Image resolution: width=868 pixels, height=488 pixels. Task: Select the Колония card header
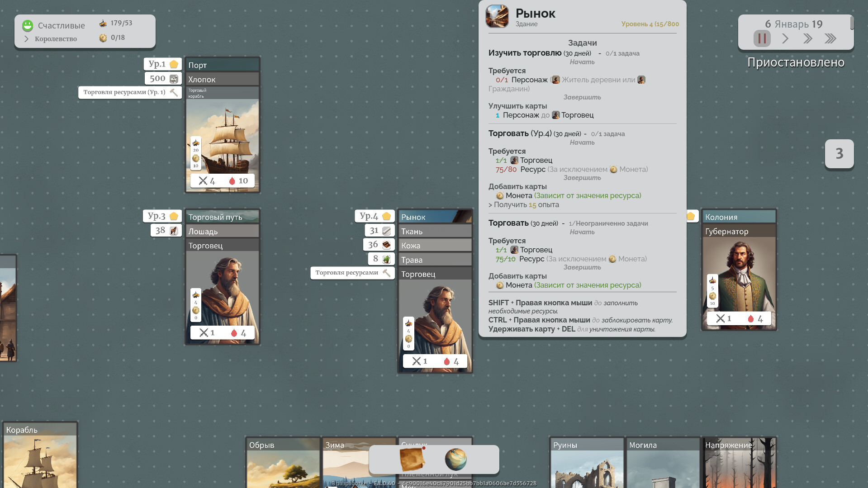[739, 217]
